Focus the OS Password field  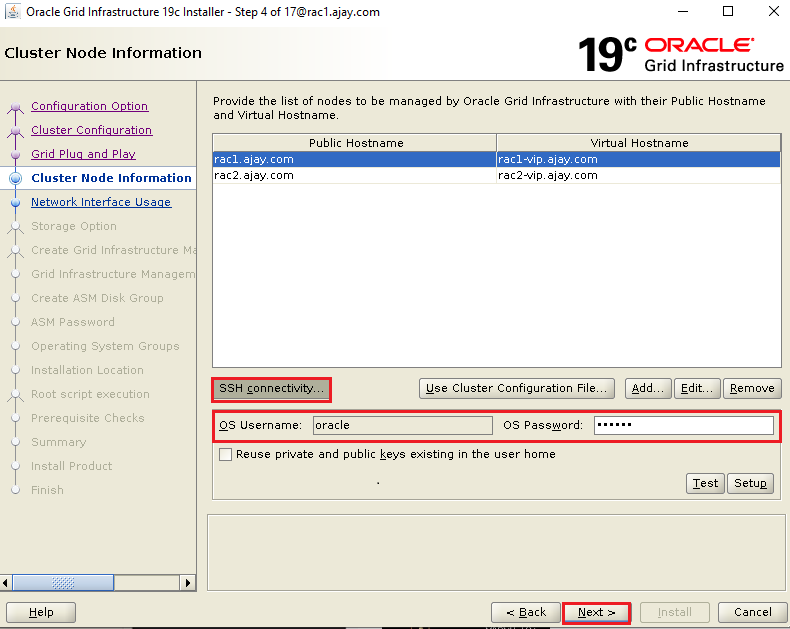(x=684, y=425)
